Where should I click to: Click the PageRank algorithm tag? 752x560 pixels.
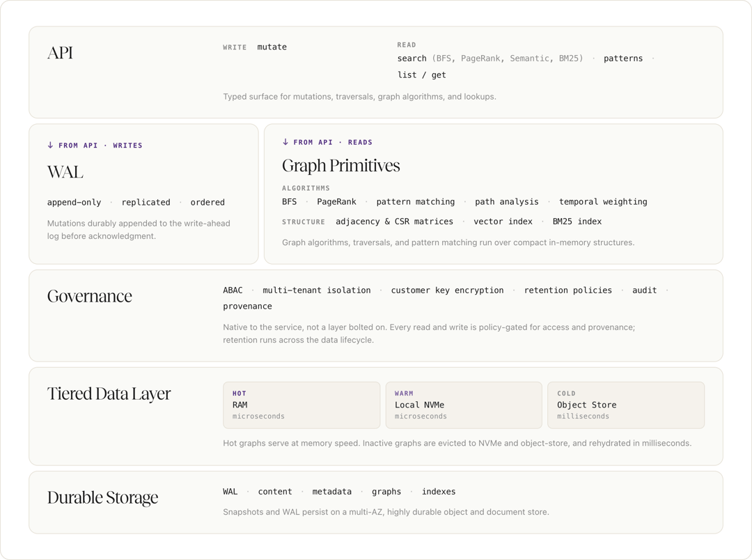[336, 202]
